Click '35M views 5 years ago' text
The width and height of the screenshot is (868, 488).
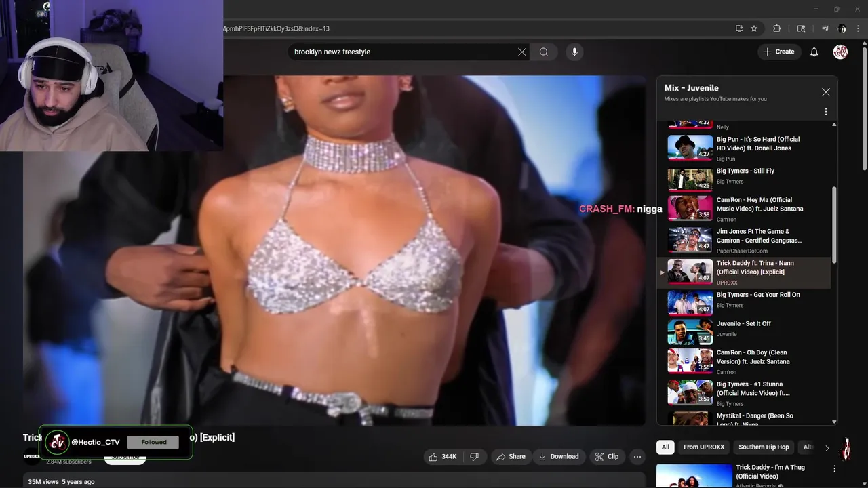pos(61,482)
